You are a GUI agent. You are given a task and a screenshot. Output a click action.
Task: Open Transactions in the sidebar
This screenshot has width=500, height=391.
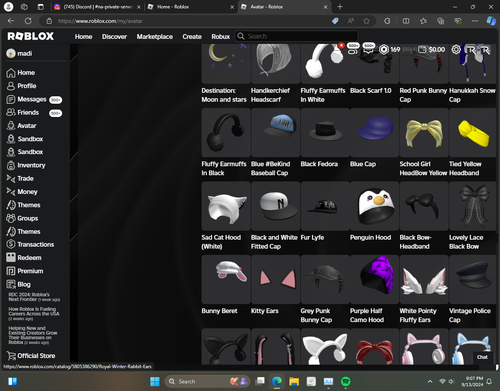pos(30,244)
